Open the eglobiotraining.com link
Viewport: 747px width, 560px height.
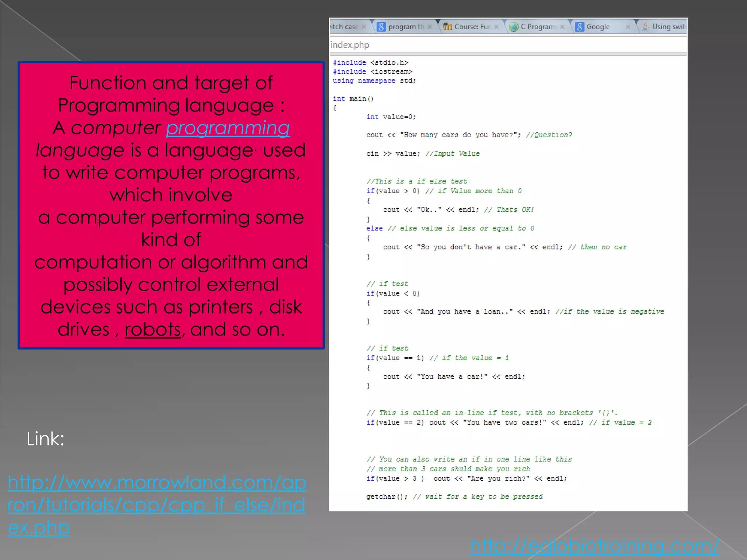(x=594, y=546)
